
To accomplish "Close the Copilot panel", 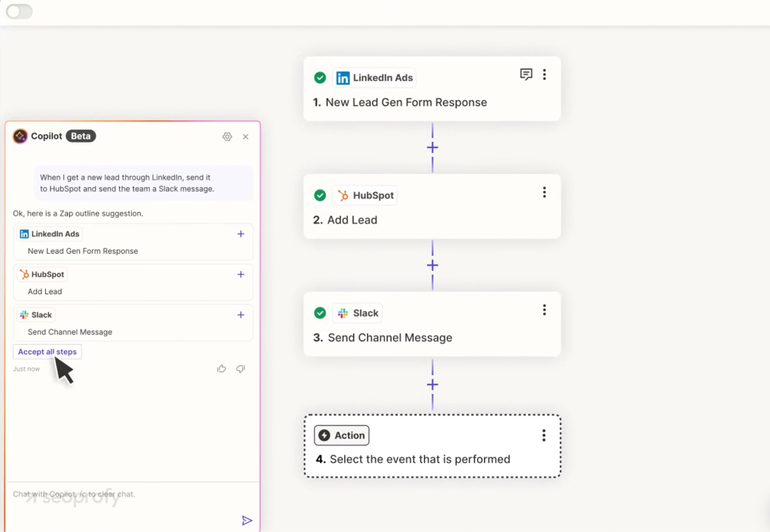I will (x=245, y=137).
